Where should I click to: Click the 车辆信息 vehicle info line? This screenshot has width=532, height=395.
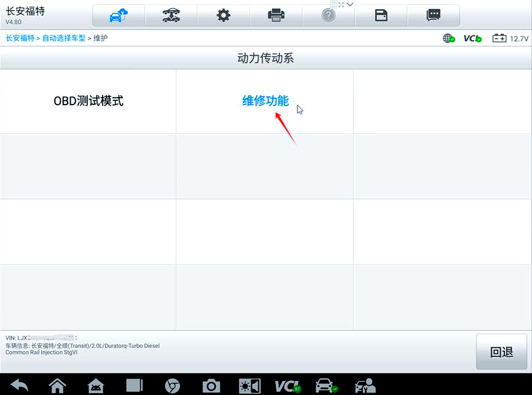tap(82, 345)
